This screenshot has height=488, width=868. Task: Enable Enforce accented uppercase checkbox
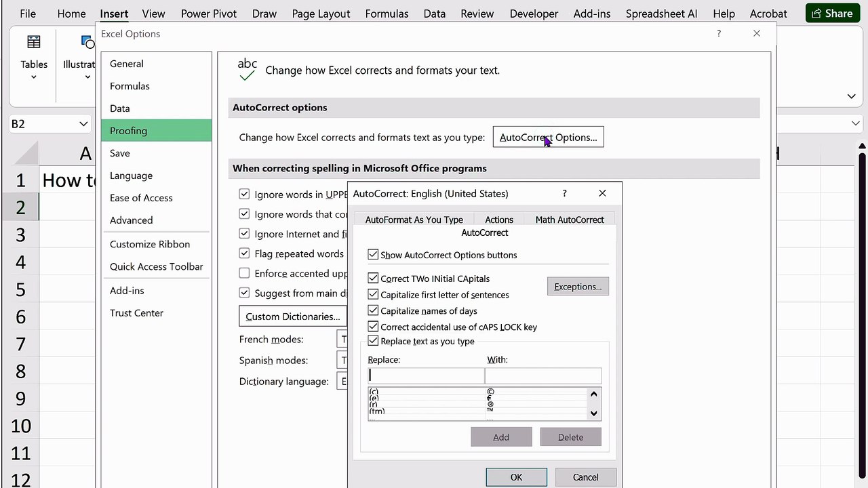click(244, 273)
